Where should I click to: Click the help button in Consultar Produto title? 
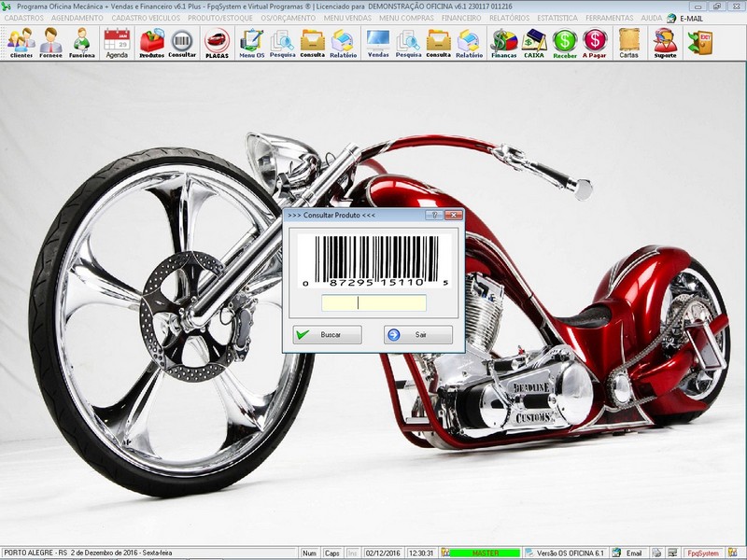(434, 216)
